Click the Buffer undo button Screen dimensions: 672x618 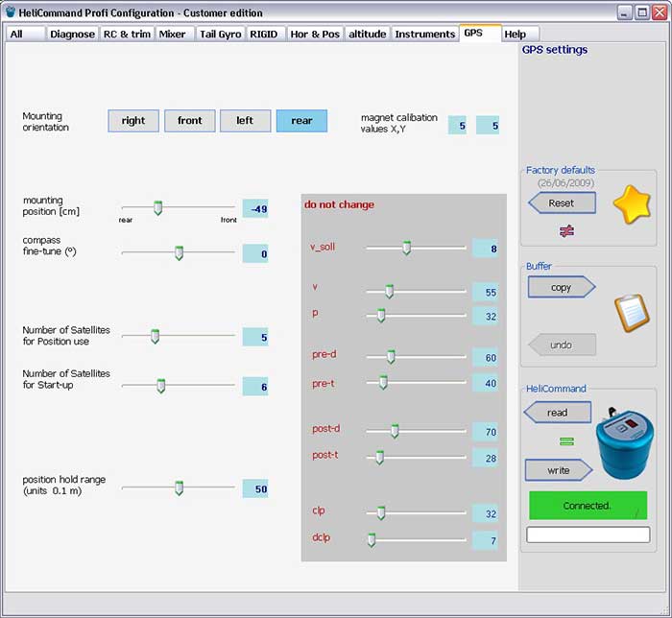tap(562, 345)
